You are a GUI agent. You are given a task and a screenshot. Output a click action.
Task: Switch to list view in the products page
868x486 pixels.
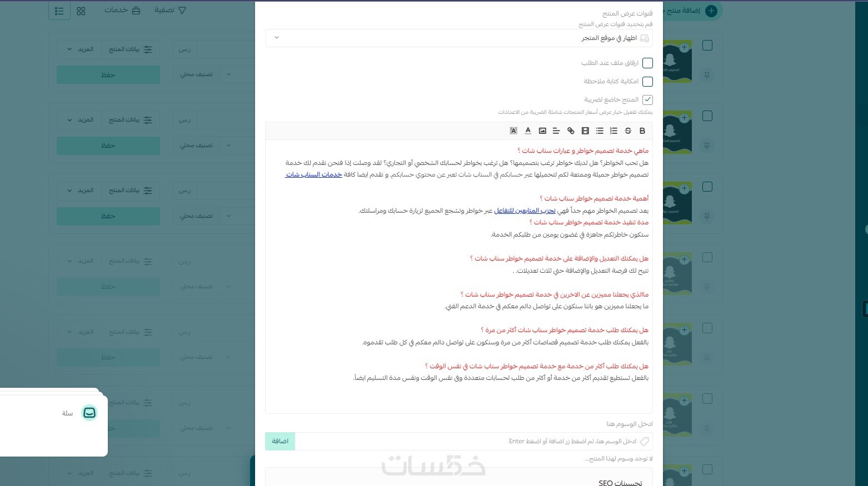pos(59,11)
